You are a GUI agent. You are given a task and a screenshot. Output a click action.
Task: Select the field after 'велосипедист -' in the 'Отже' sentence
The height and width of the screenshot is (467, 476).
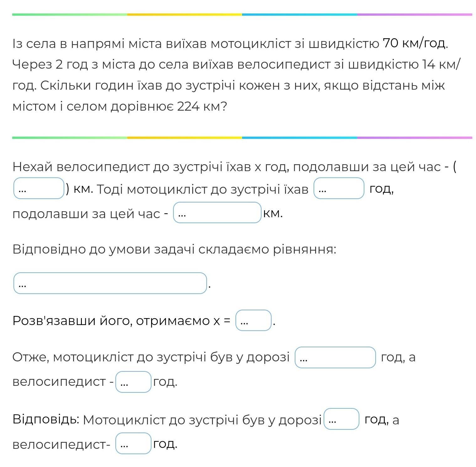point(133,382)
